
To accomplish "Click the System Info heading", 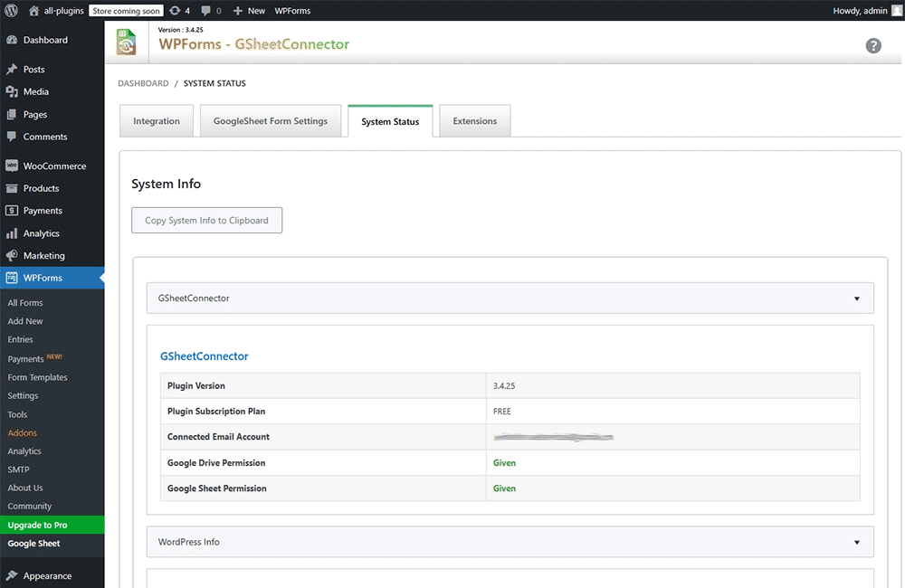I will tap(167, 184).
